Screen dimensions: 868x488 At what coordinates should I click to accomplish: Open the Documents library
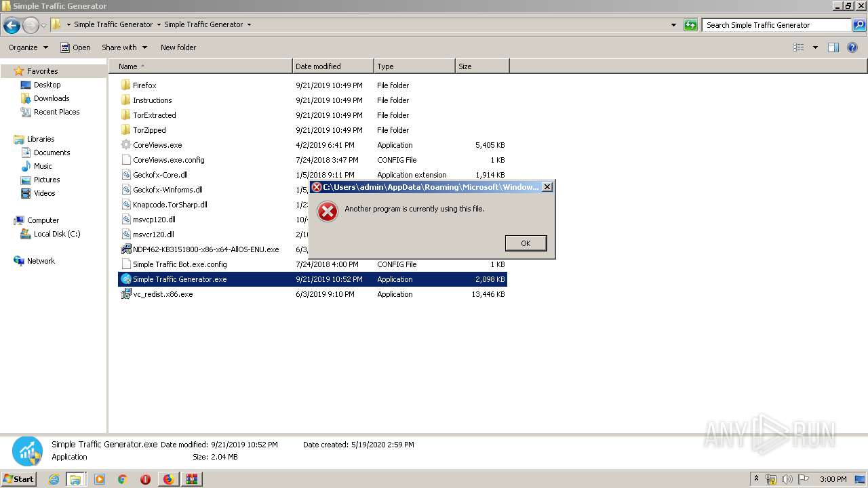pyautogui.click(x=52, y=152)
